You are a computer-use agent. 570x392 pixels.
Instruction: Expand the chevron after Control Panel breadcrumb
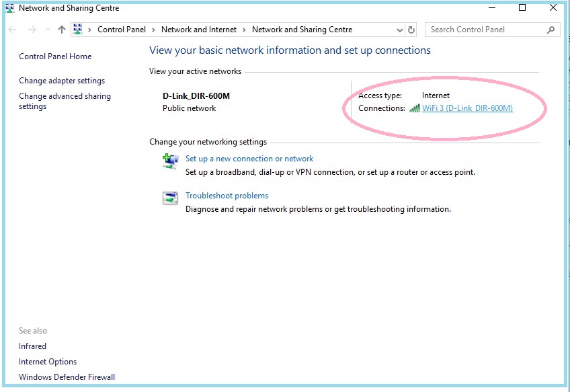153,30
